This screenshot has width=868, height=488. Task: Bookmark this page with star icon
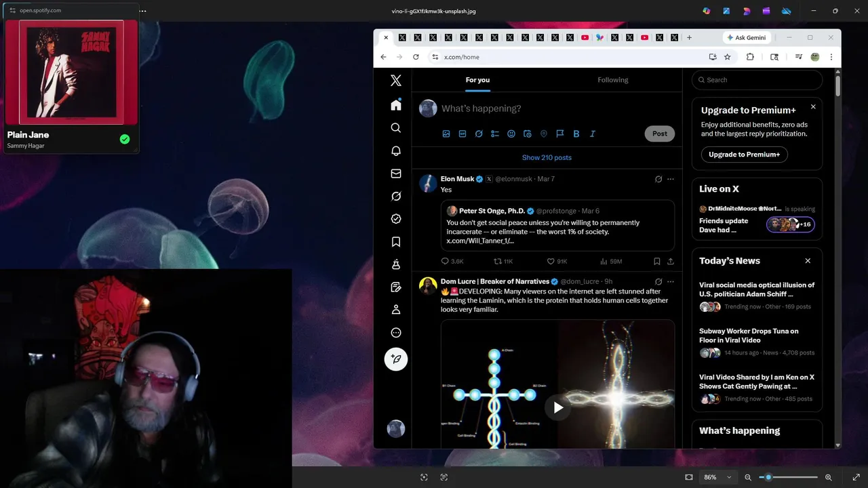728,57
